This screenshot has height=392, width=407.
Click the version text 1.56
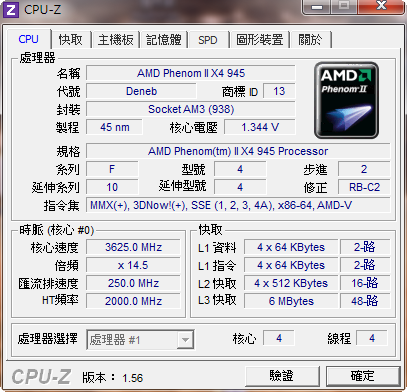(x=133, y=378)
